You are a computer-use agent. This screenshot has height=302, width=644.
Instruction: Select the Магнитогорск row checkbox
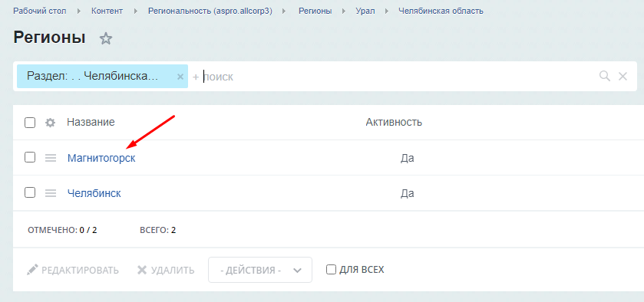[x=30, y=157]
